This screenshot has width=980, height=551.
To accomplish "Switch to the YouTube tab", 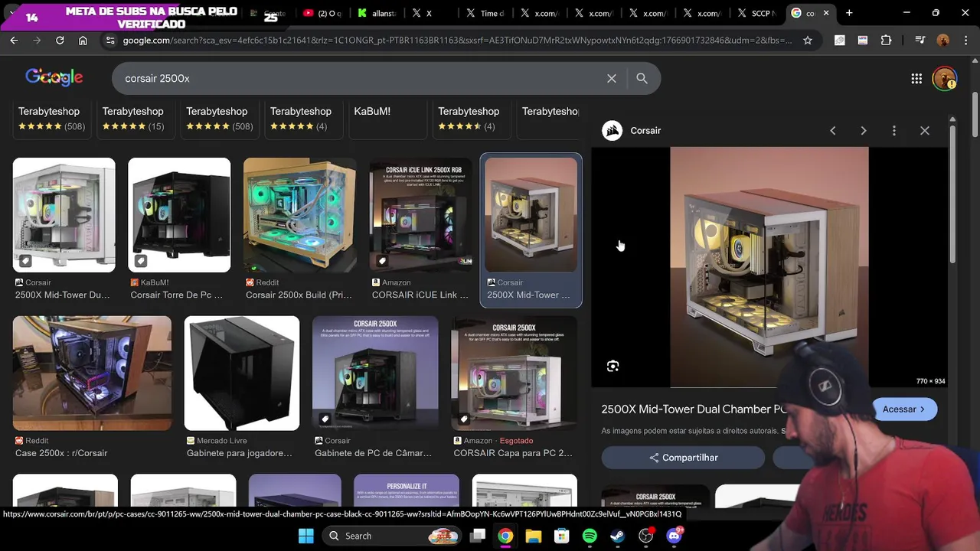I will tap(322, 13).
